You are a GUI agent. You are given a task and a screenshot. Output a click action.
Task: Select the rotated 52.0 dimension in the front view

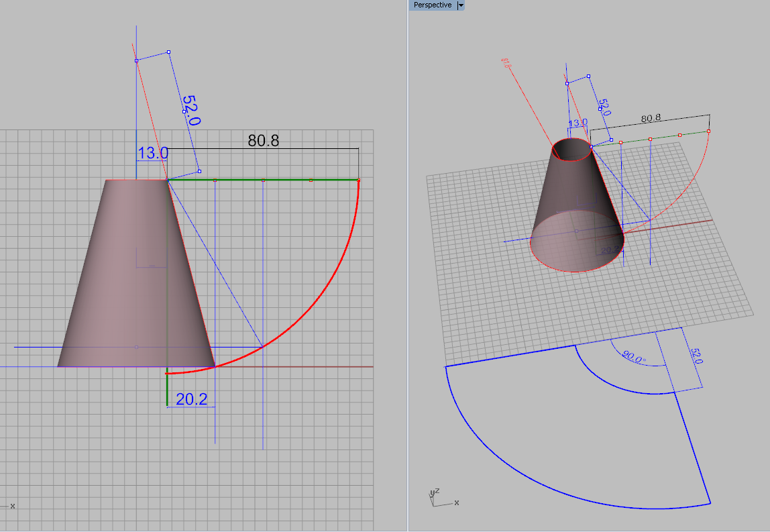(191, 111)
